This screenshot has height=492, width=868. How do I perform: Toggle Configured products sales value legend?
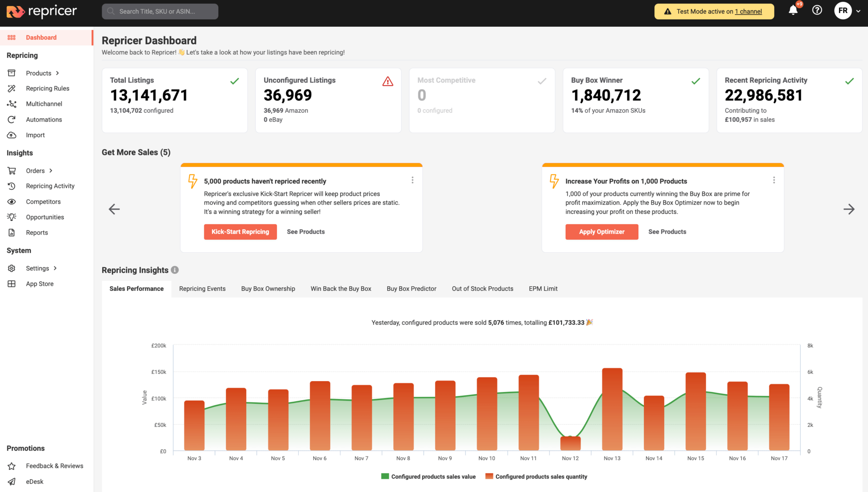[x=428, y=476]
